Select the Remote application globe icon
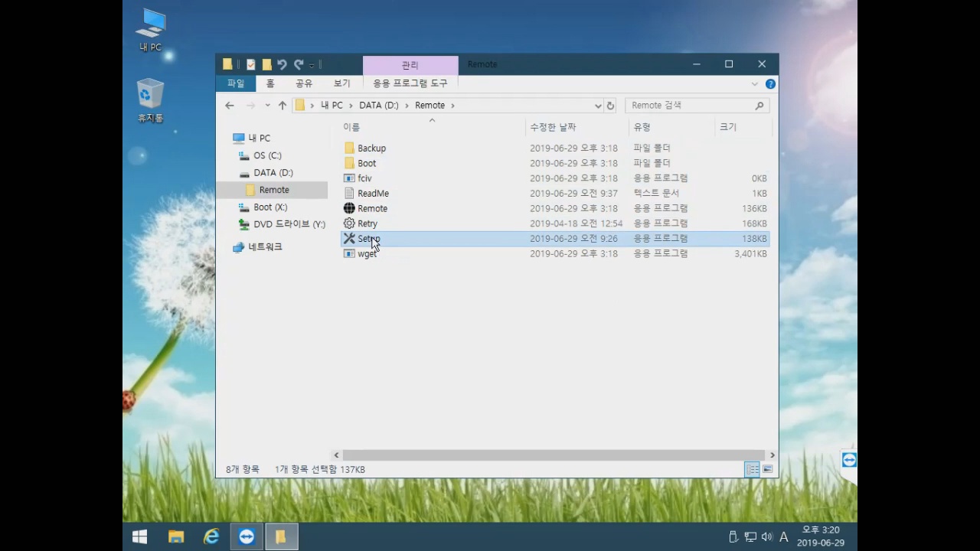This screenshot has height=551, width=980. (x=349, y=208)
